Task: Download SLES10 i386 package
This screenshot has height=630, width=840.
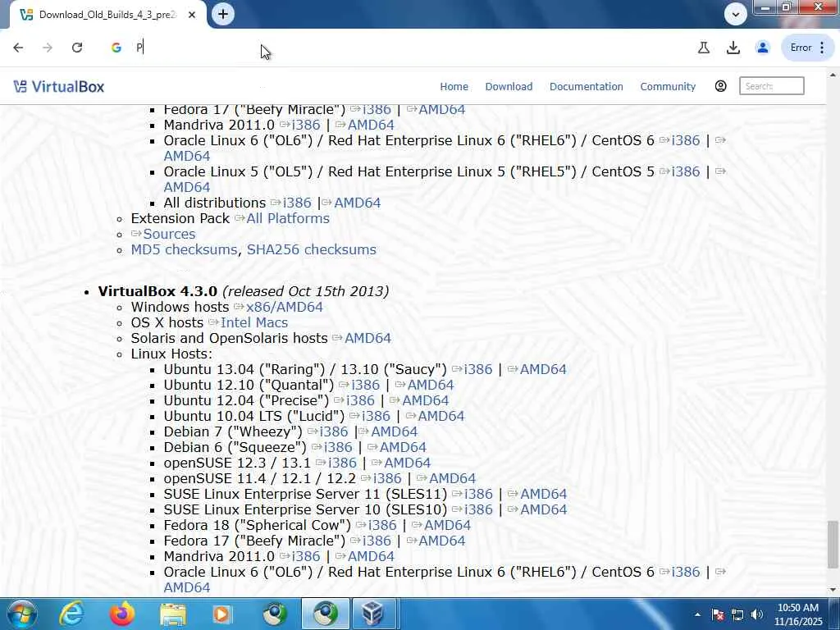Action: click(x=478, y=509)
